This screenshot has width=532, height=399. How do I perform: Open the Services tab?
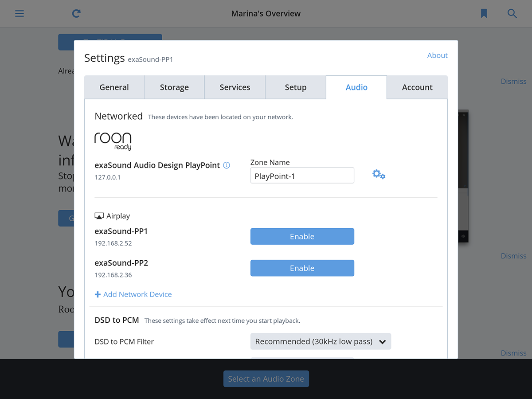235,87
